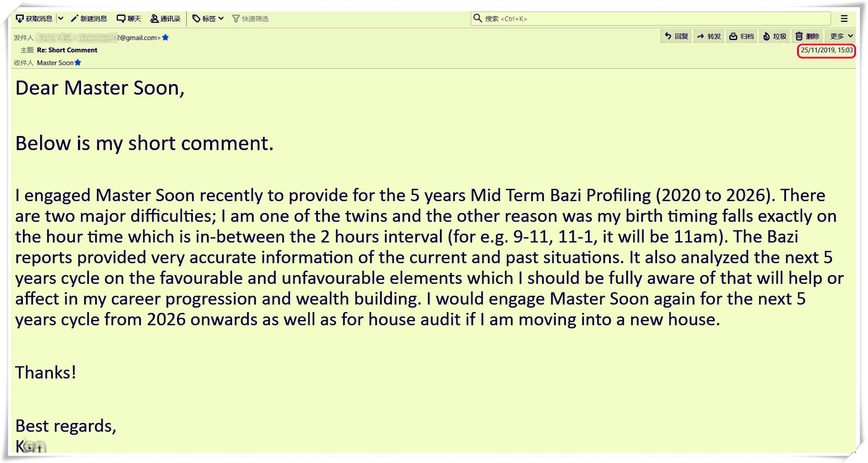The width and height of the screenshot is (868, 463).
Task: Click the message date 25/11/2019, 15:03
Action: coord(826,50)
